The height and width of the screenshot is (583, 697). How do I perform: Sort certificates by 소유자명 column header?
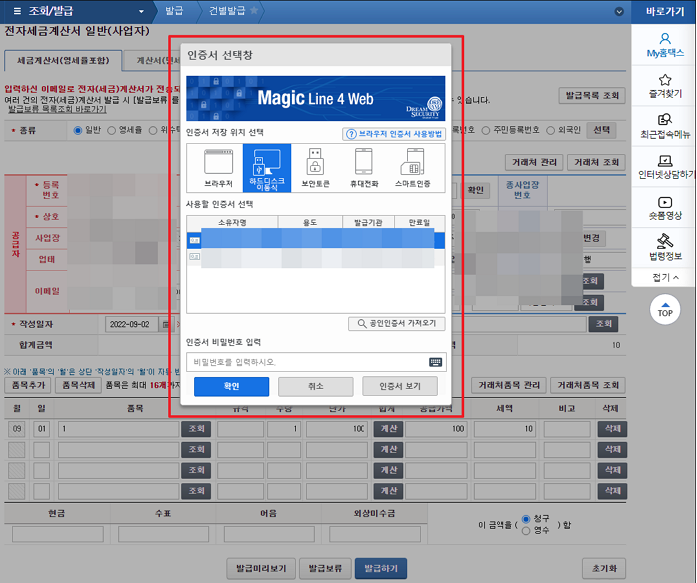click(232, 223)
